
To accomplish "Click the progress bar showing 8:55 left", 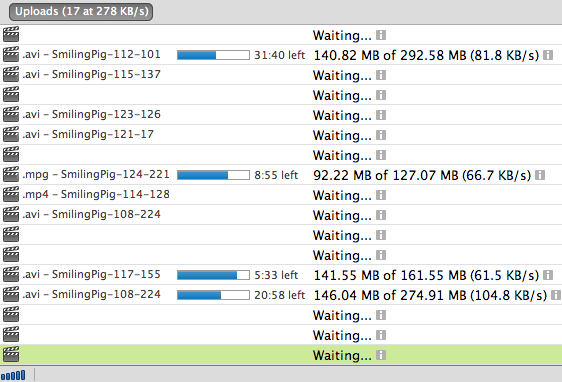I will coord(213,175).
